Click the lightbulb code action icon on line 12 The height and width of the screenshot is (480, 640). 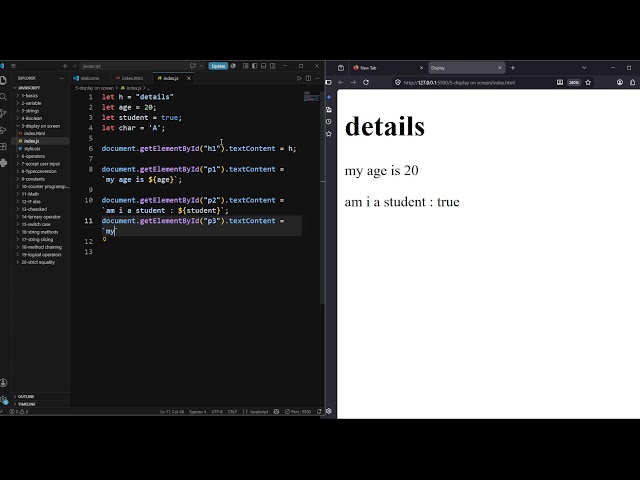pos(104,239)
